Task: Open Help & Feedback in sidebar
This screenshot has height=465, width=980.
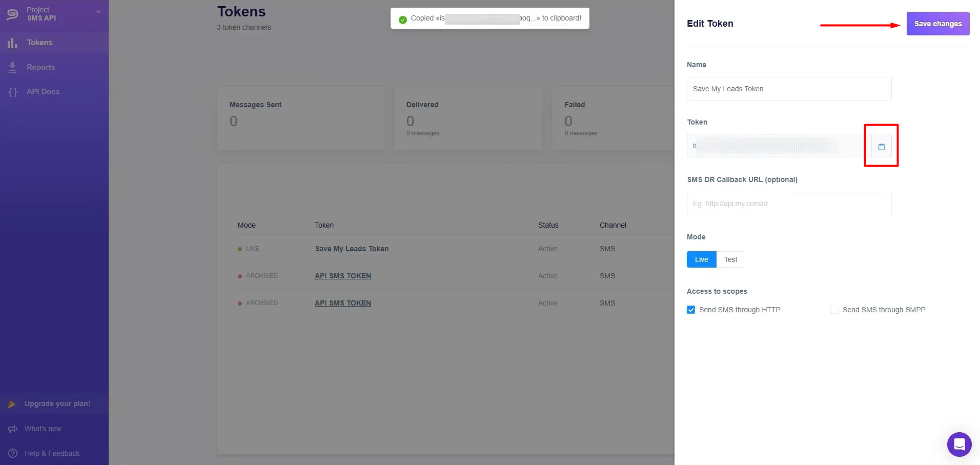Action: coord(52,453)
